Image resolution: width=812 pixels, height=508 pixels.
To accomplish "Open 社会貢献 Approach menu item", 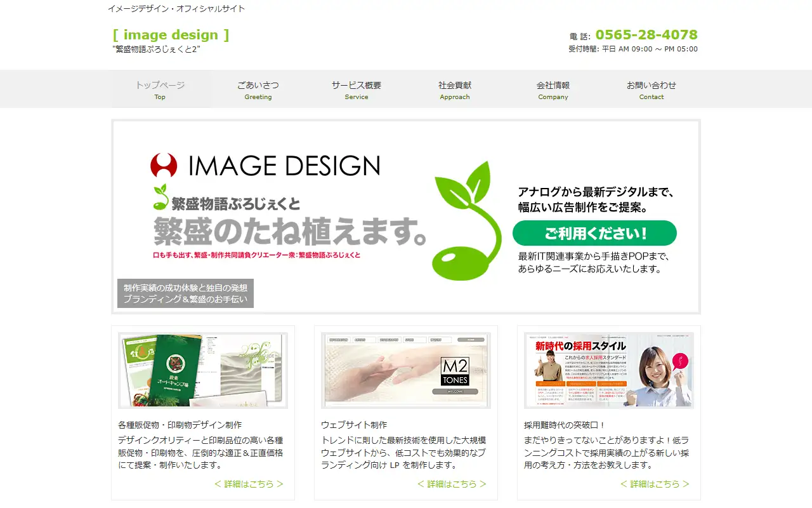I will coord(455,90).
